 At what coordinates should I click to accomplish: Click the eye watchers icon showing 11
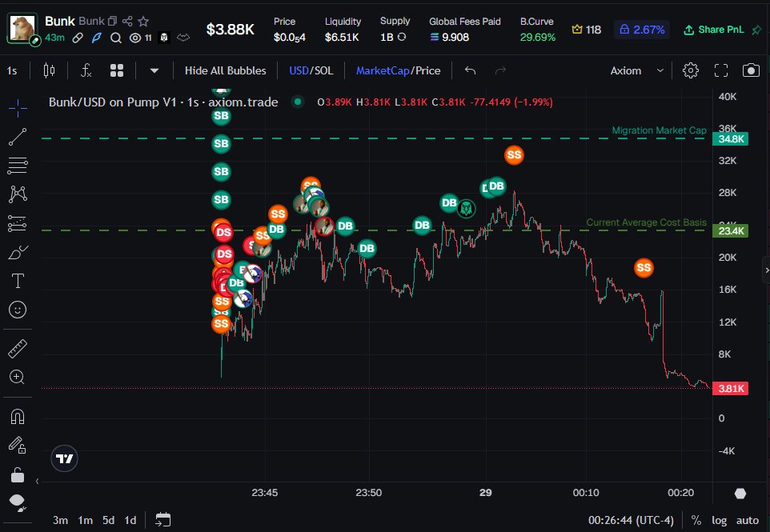coord(140,38)
